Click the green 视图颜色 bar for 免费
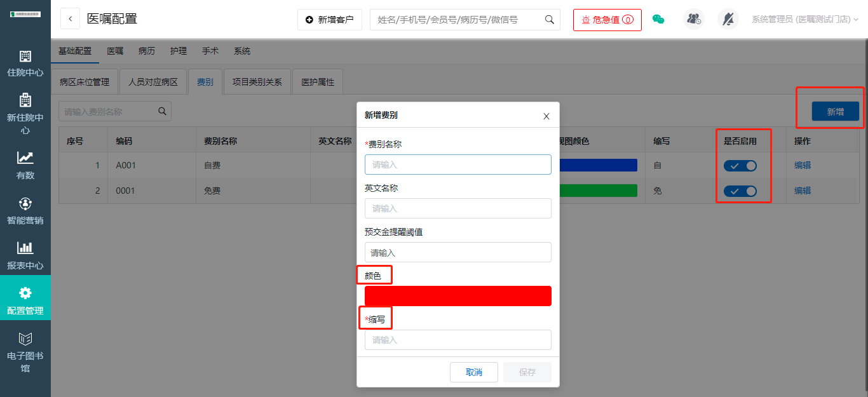The width and height of the screenshot is (868, 397). click(x=598, y=191)
